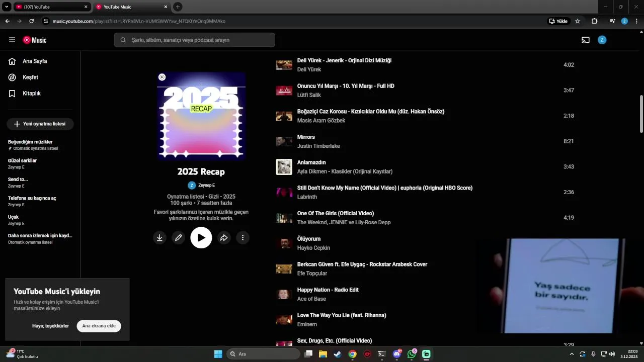Screen dimensions: 644x362
Task: Open playlist three-dot more options
Action: coord(243,238)
